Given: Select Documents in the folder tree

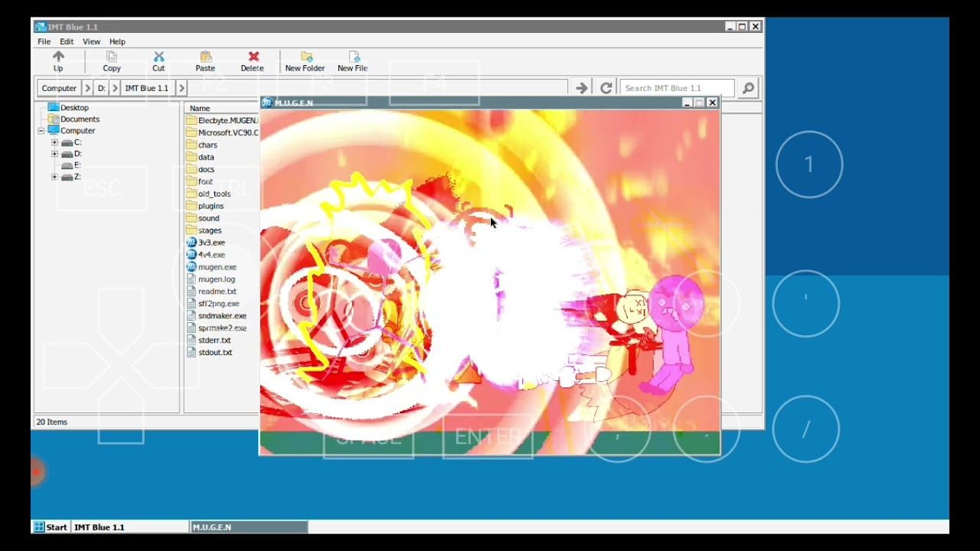Looking at the screenshot, I should click(x=80, y=119).
